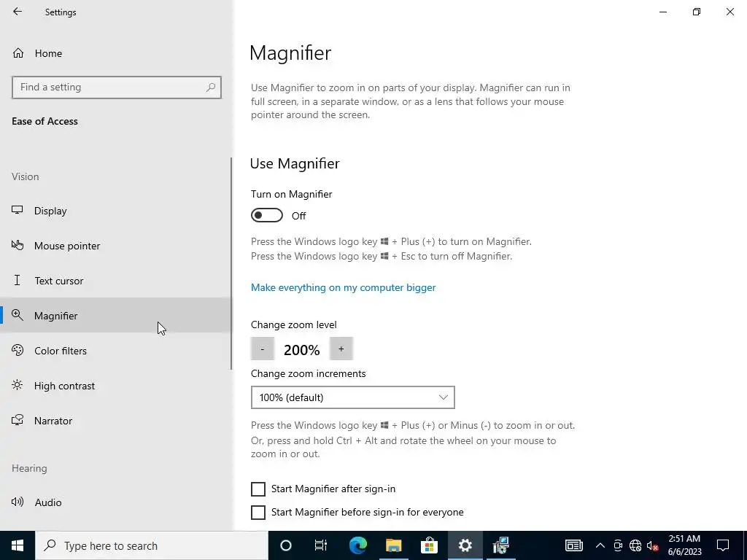This screenshot has height=560, width=747.
Task: Toggle the Turn on Magnifier switch
Action: 267,215
